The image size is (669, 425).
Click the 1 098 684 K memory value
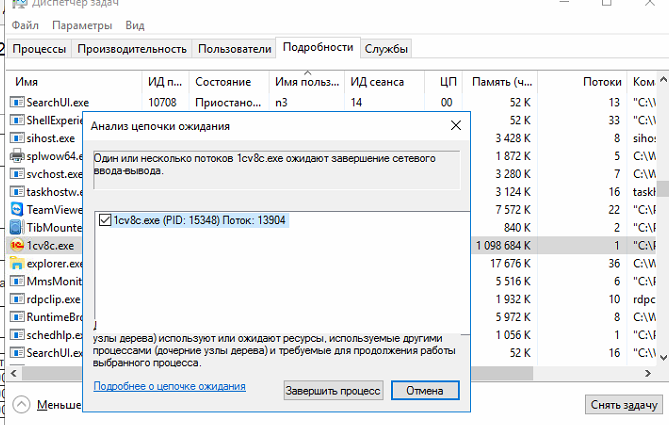[x=503, y=246]
